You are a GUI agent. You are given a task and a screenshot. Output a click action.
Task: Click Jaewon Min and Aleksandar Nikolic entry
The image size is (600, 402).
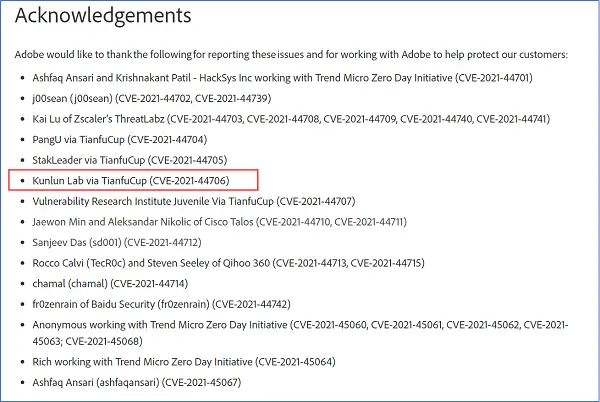(220, 222)
